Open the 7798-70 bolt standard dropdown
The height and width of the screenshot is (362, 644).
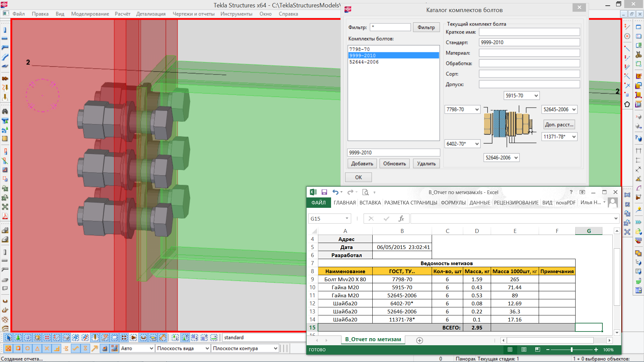[x=477, y=110]
